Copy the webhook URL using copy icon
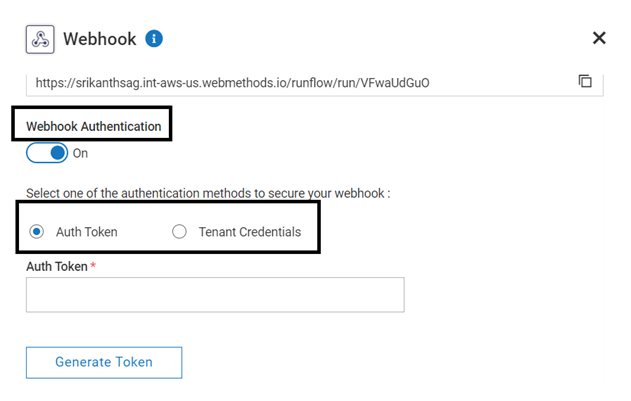The width and height of the screenshot is (631, 401). click(585, 81)
